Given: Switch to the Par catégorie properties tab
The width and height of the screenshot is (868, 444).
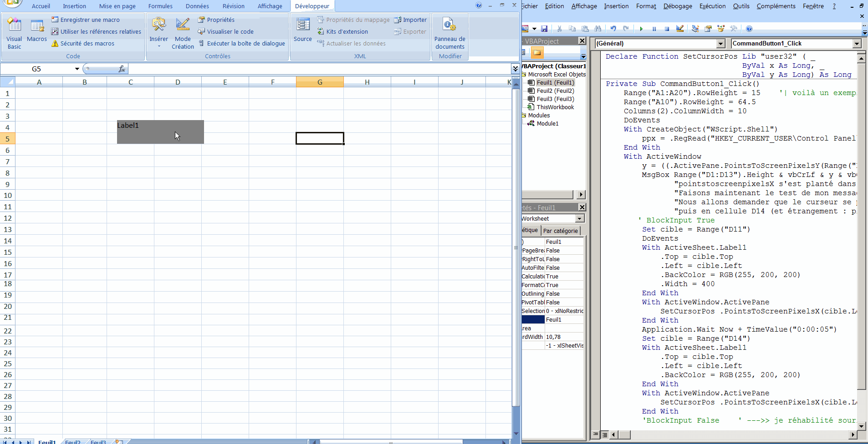Looking at the screenshot, I should (560, 231).
